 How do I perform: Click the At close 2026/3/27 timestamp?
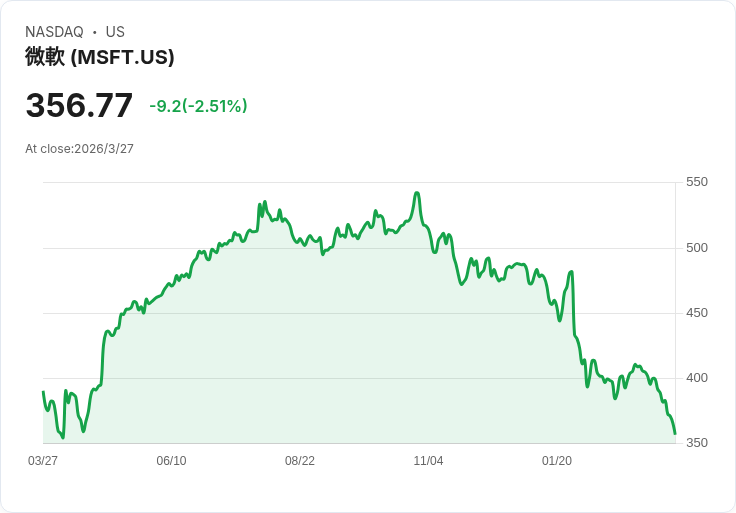pyautogui.click(x=79, y=149)
